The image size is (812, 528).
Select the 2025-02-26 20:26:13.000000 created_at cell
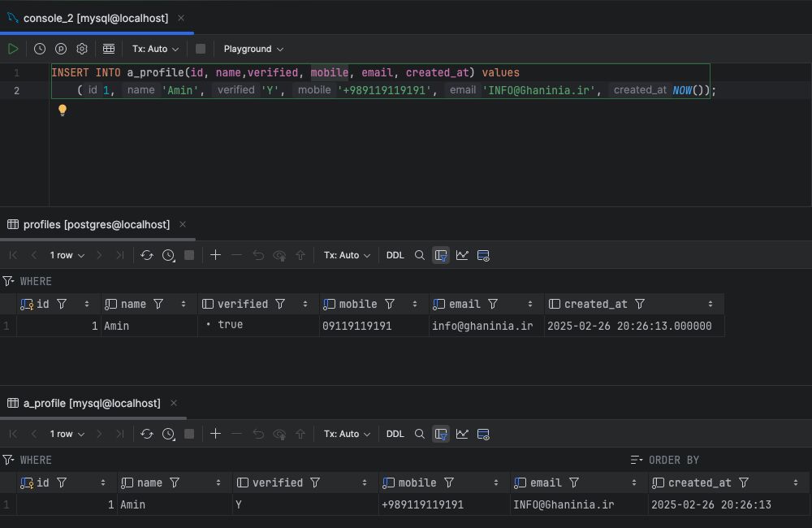(x=634, y=326)
